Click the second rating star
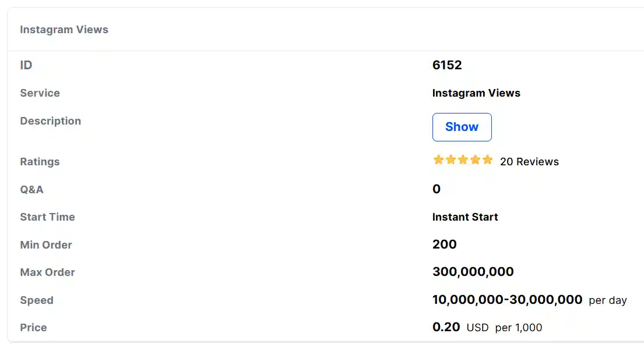 click(x=451, y=160)
